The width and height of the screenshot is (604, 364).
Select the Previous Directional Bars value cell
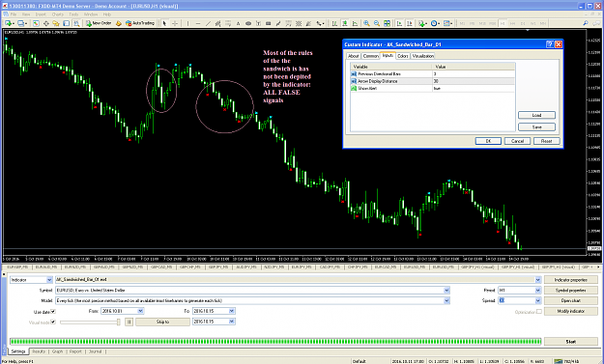(x=474, y=73)
